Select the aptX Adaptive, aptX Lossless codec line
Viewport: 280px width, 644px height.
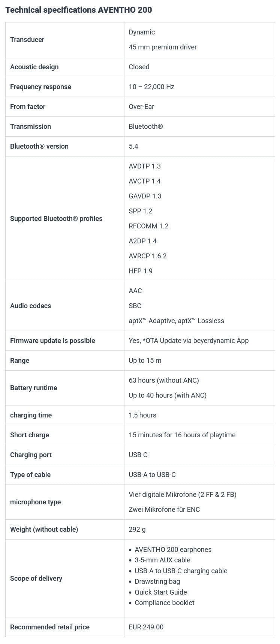tap(176, 321)
